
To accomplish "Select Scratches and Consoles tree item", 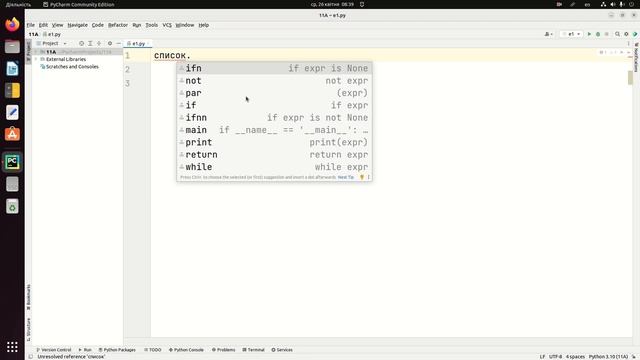I will click(72, 67).
